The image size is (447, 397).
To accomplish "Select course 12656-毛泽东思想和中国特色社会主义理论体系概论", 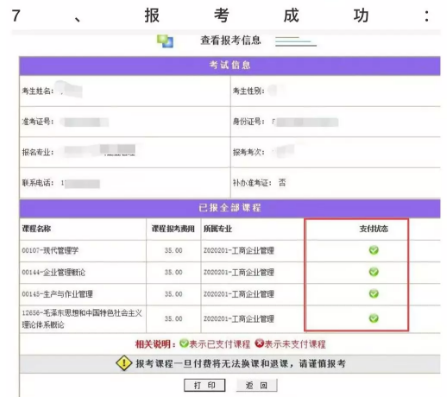I will [x=82, y=319].
